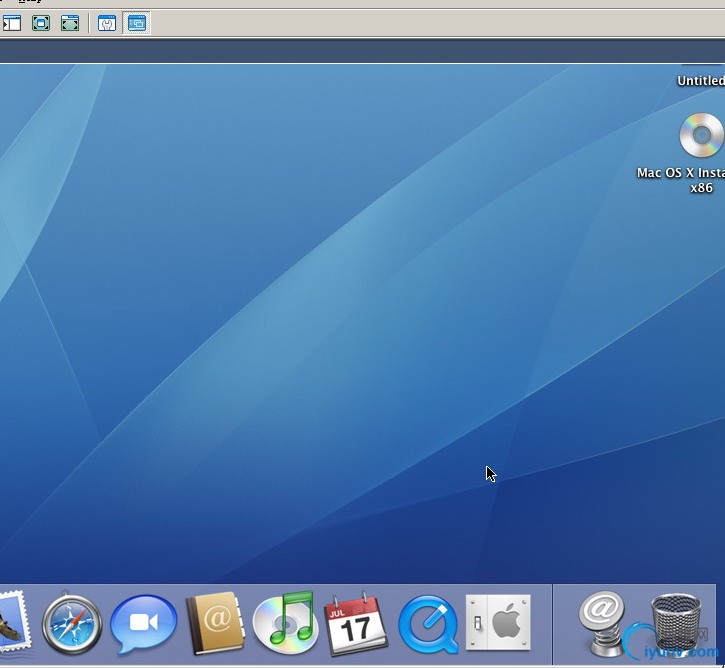Toggle the VMware sidebar panel

coord(11,23)
